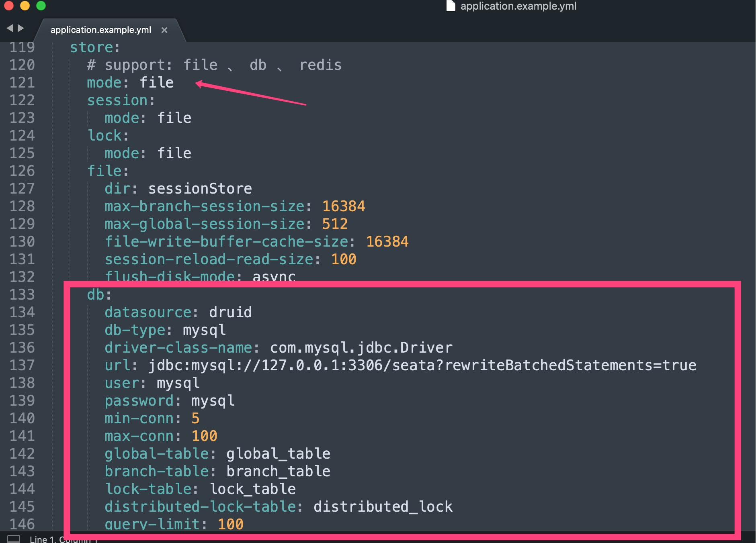Click the 'session-reload-read-size' key
The width and height of the screenshot is (756, 543).
click(209, 259)
